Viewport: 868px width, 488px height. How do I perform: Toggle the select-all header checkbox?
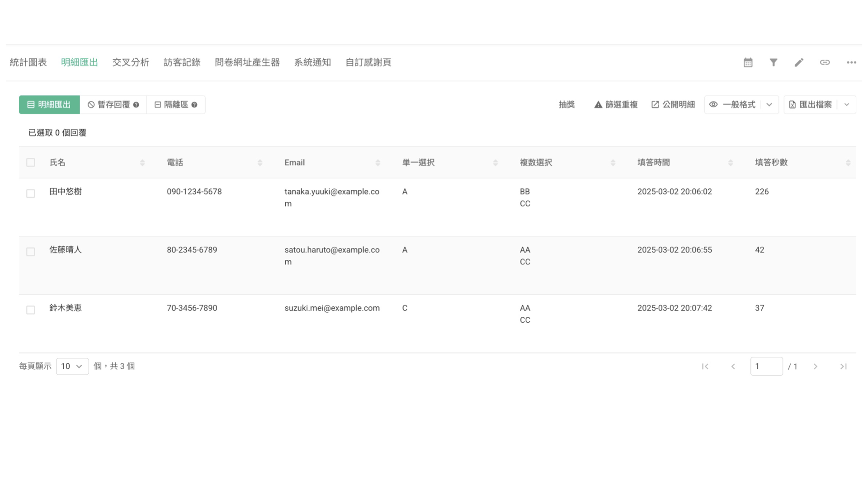(x=31, y=162)
